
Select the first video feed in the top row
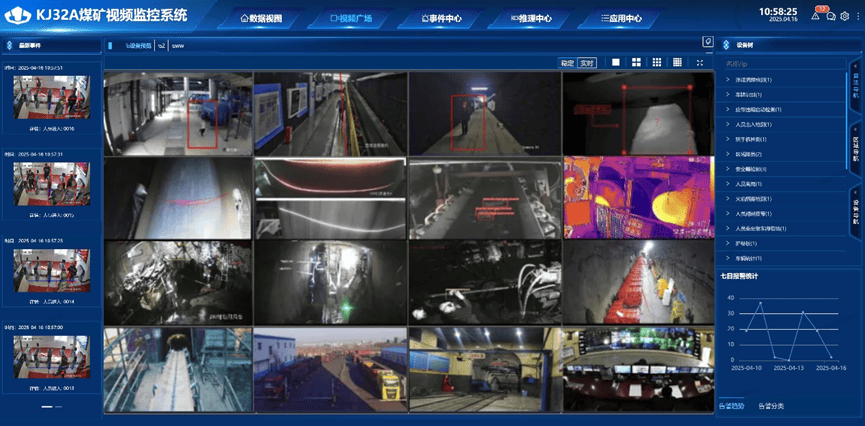[x=178, y=114]
